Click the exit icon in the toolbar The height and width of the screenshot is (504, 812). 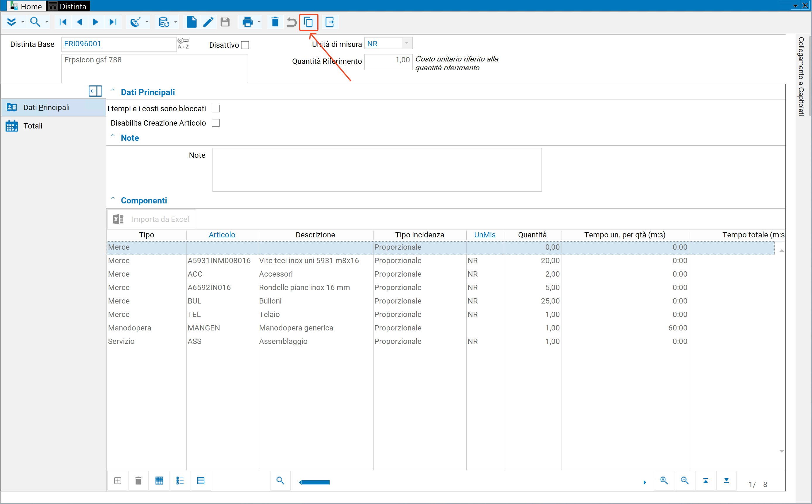[x=330, y=22]
